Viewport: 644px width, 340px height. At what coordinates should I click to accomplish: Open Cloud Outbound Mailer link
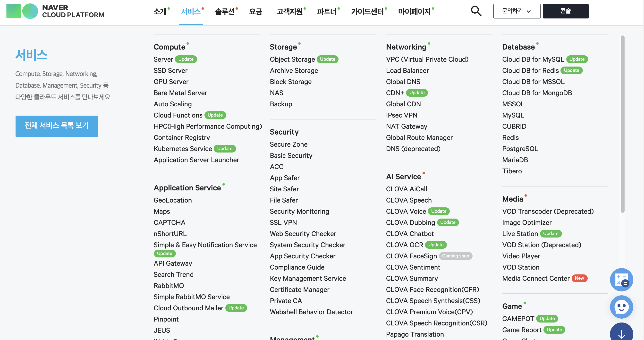tap(188, 308)
